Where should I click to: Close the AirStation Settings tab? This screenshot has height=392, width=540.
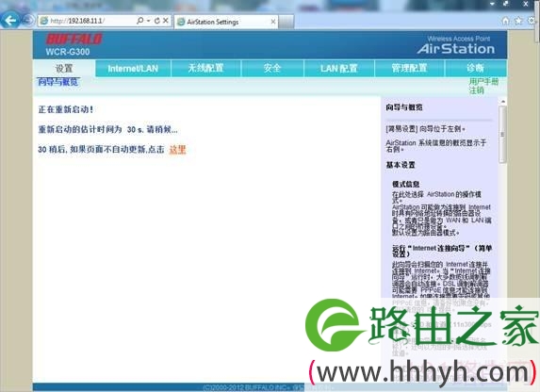pyautogui.click(x=272, y=22)
